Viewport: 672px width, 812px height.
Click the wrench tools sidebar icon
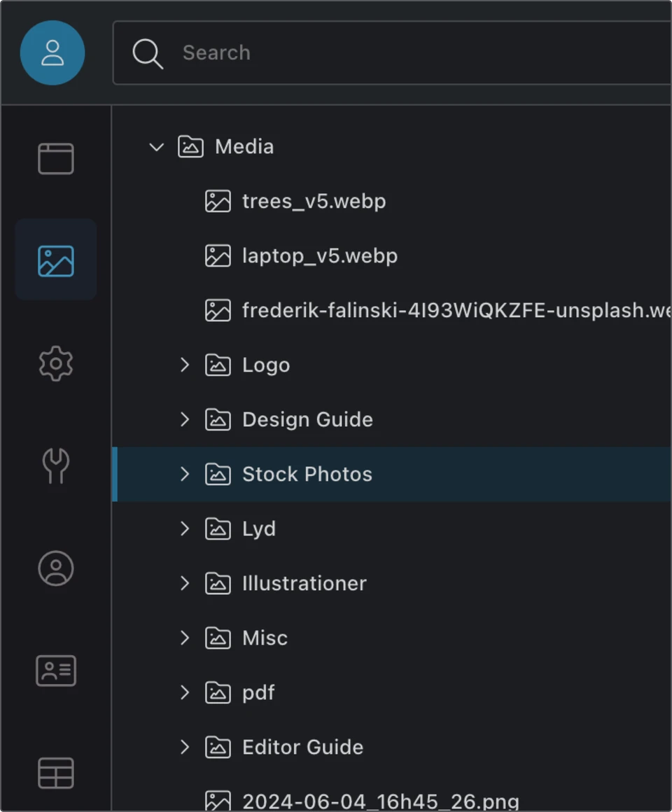(55, 466)
